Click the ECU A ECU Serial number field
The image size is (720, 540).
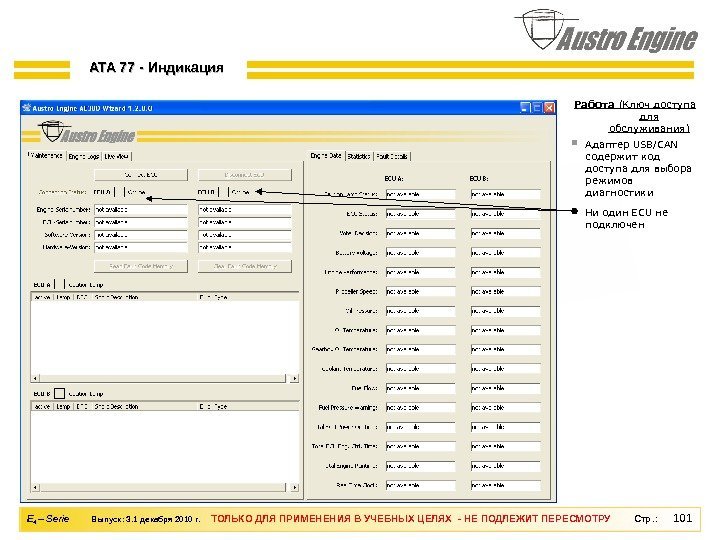(x=141, y=222)
